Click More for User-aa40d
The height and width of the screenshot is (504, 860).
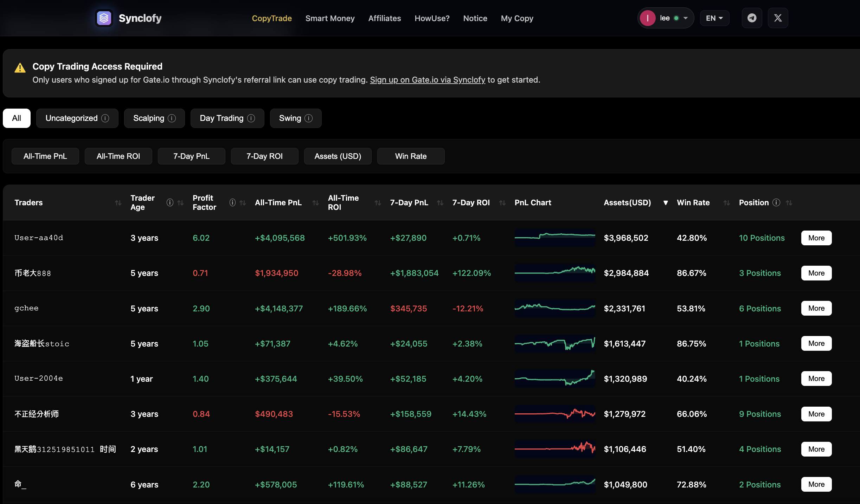[816, 238]
